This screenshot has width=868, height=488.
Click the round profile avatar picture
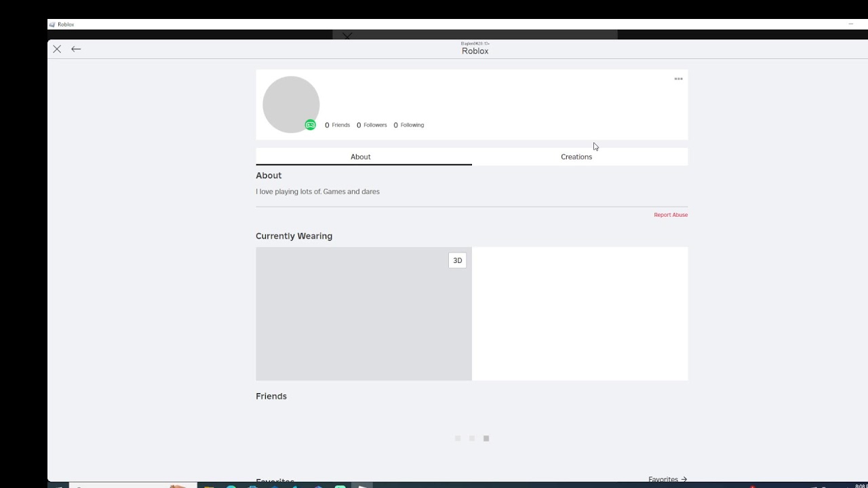[x=291, y=104]
